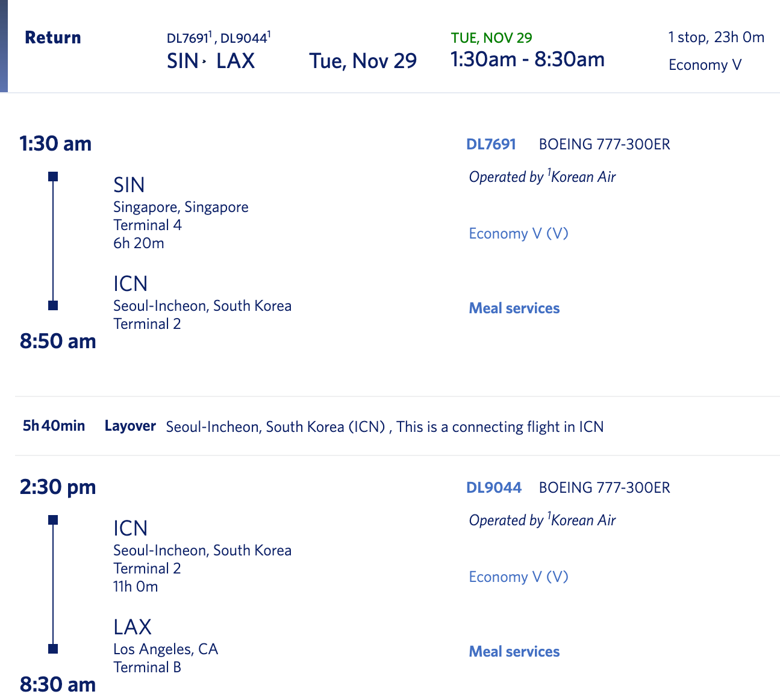The width and height of the screenshot is (780, 700).
Task: Select the Return header label
Action: [53, 38]
